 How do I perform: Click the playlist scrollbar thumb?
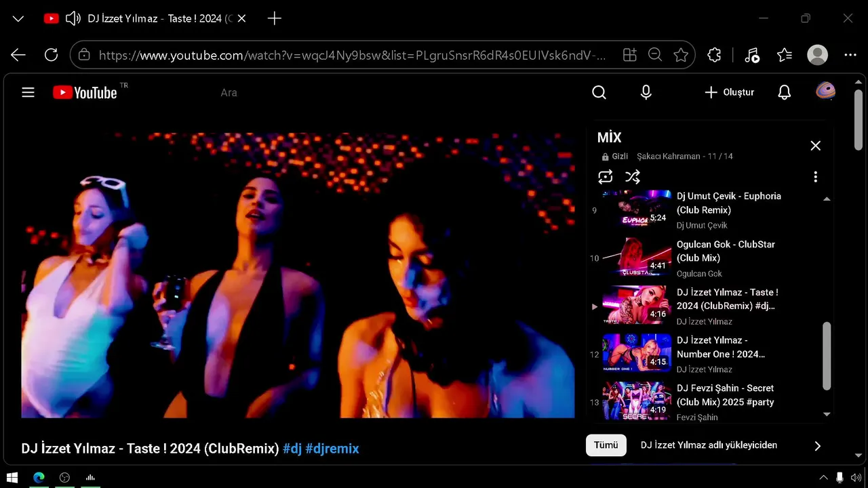827,356
